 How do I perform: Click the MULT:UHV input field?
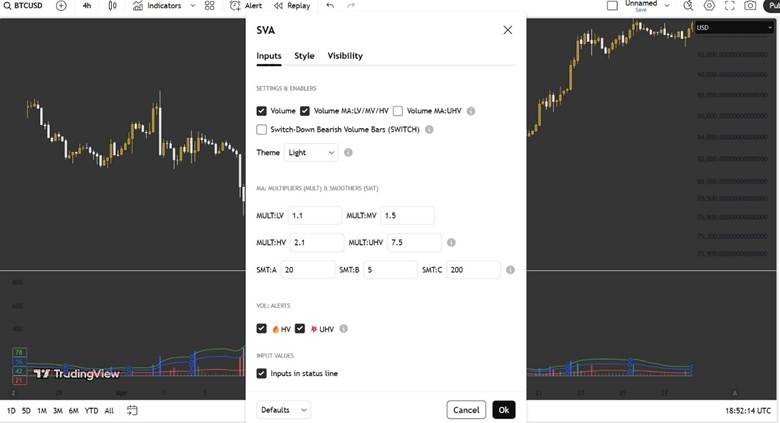414,242
